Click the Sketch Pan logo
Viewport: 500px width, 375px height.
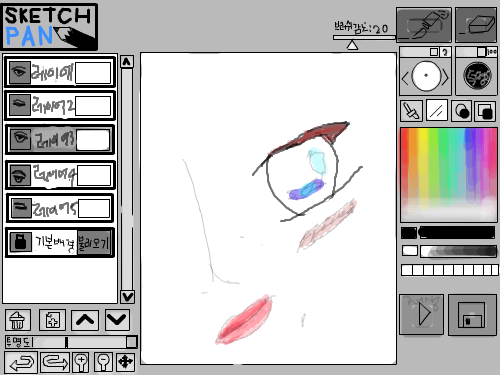50,27
